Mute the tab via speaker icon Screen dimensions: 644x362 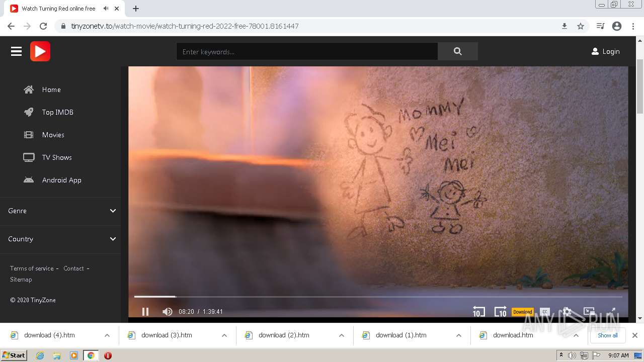click(x=106, y=9)
